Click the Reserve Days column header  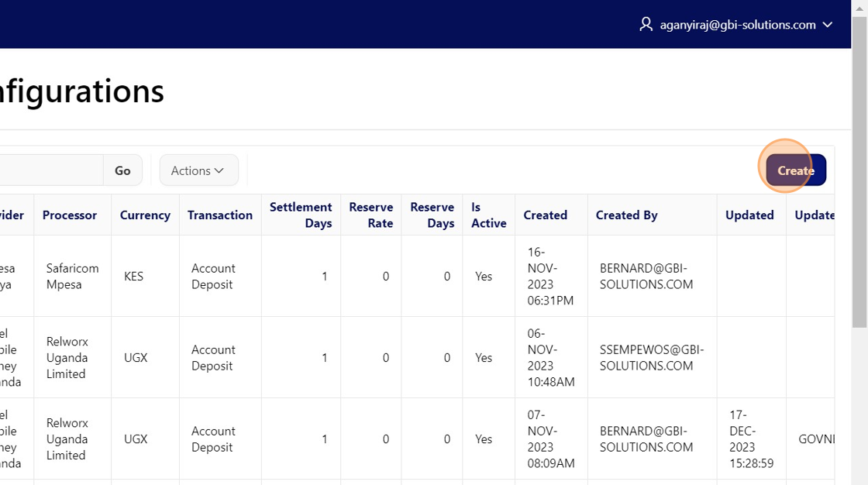432,215
